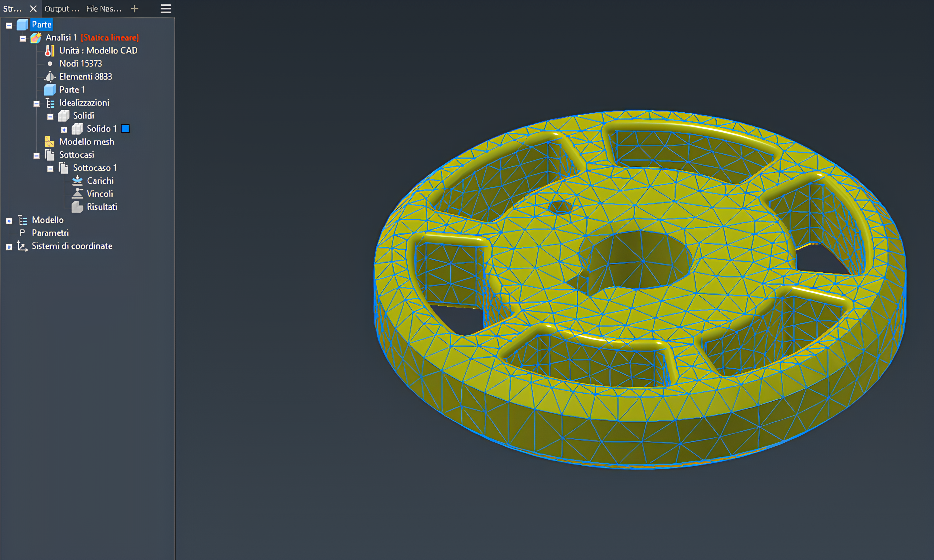Select the 'Parte 1' label
The height and width of the screenshot is (560, 934).
(72, 90)
